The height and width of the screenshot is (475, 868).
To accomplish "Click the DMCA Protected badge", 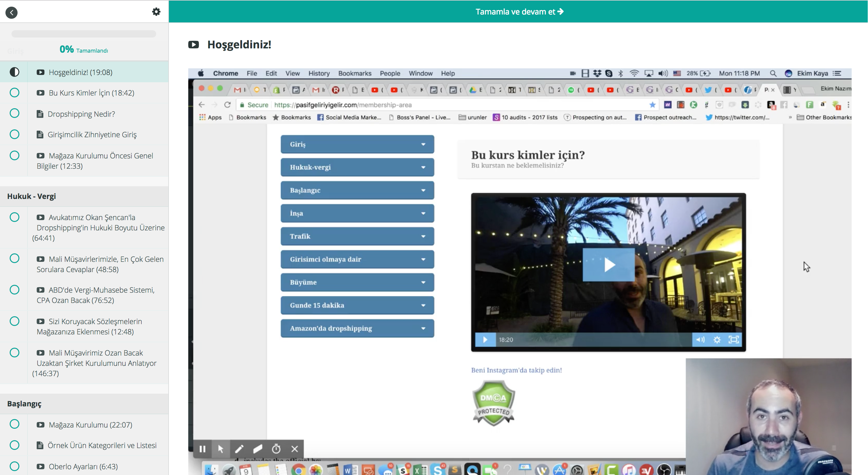I will [x=494, y=403].
